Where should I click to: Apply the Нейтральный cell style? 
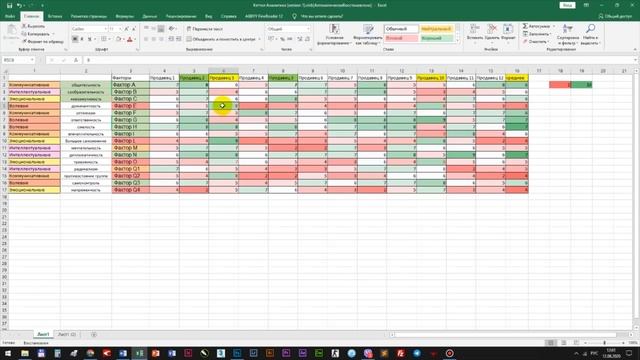point(436,29)
